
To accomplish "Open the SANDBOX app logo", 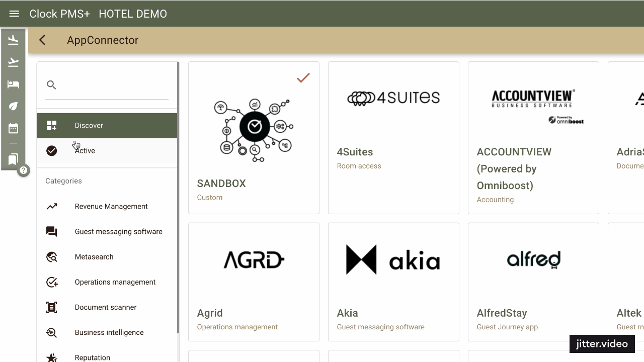I will pos(254,130).
